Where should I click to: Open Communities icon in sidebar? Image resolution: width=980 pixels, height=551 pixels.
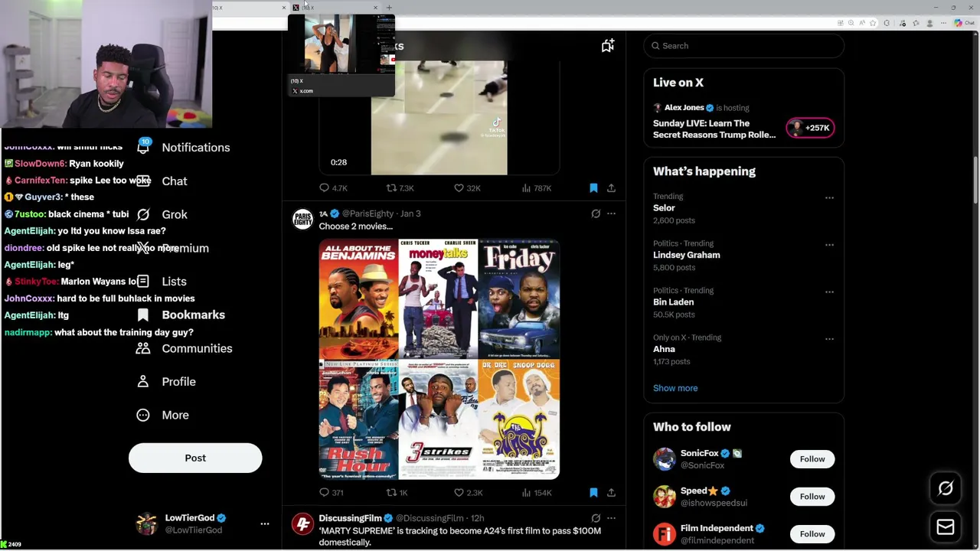143,348
